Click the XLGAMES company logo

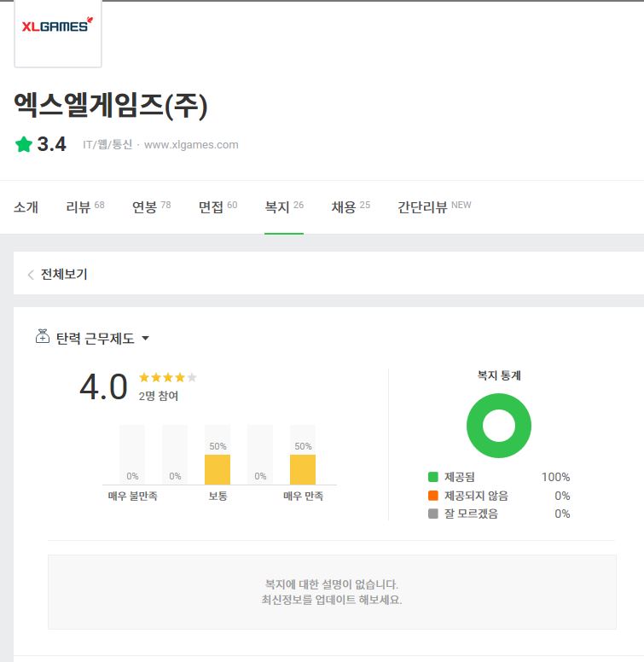[x=57, y=27]
